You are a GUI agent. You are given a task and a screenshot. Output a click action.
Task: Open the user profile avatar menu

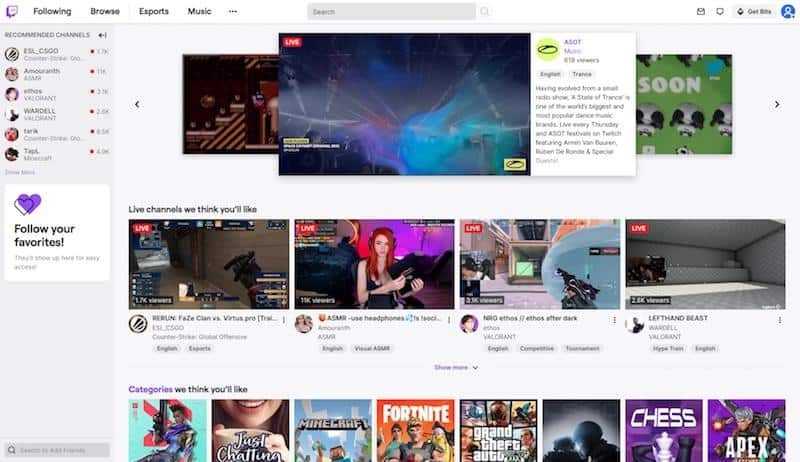788,11
